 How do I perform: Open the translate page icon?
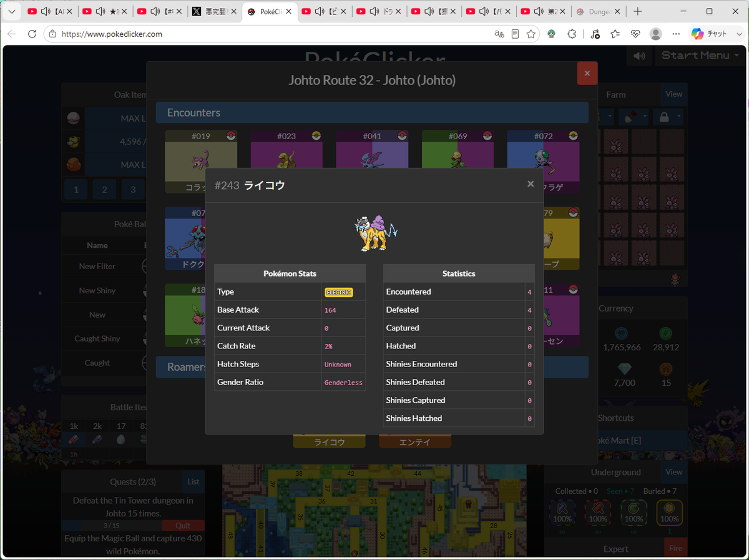click(x=499, y=34)
